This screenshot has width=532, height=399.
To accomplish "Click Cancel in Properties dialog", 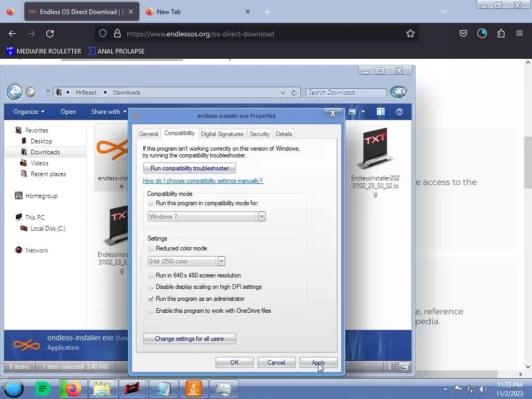I will [x=276, y=363].
